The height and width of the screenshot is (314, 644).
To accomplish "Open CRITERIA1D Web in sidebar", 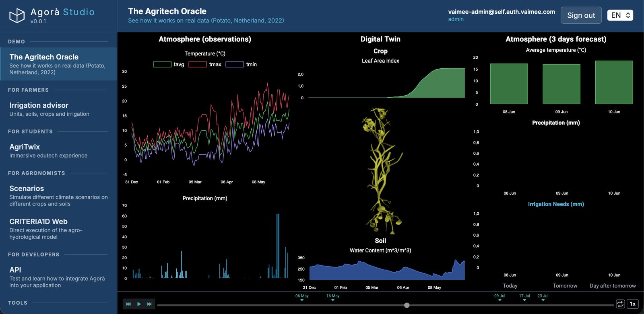I will coord(58,229).
